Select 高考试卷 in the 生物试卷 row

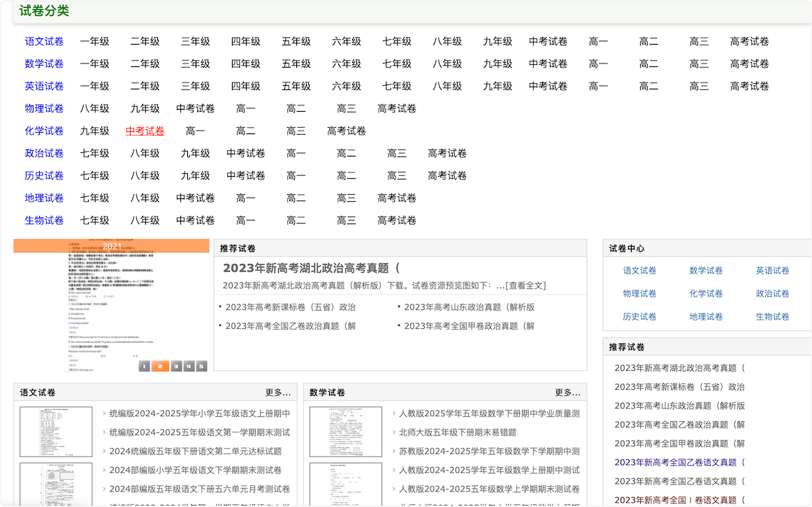pyautogui.click(x=397, y=221)
